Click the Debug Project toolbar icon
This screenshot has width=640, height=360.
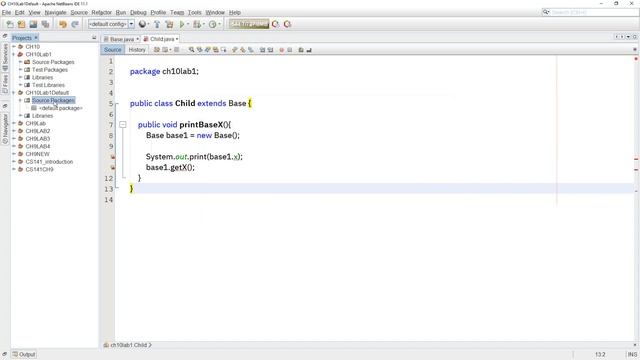[197, 24]
